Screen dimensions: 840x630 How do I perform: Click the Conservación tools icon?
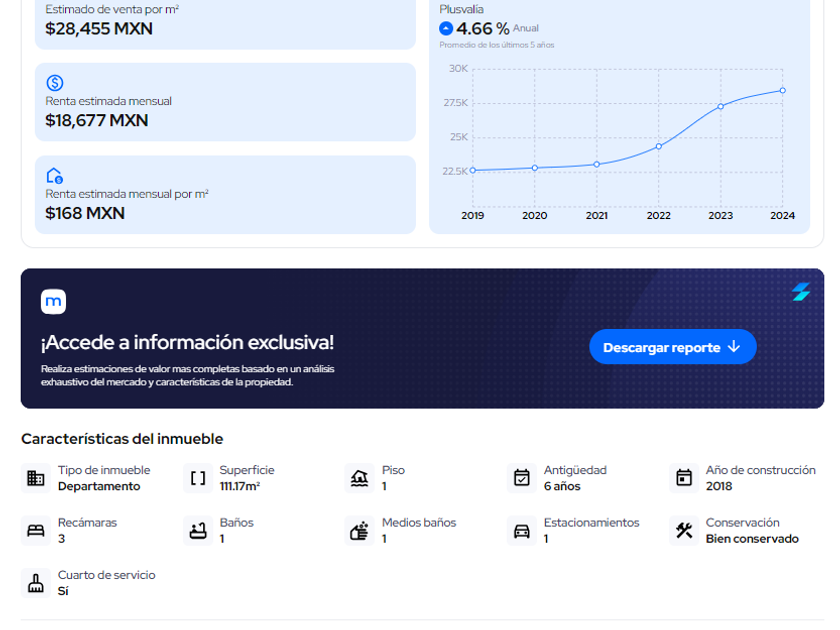point(684,531)
